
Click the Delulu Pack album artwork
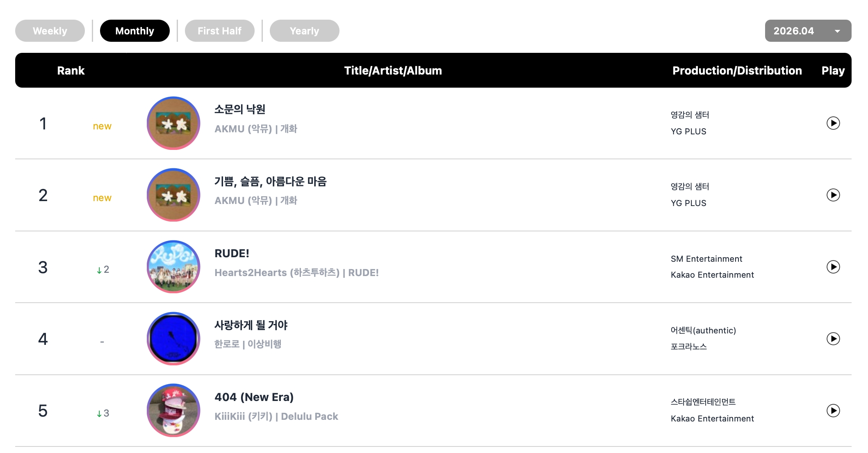coord(173,410)
